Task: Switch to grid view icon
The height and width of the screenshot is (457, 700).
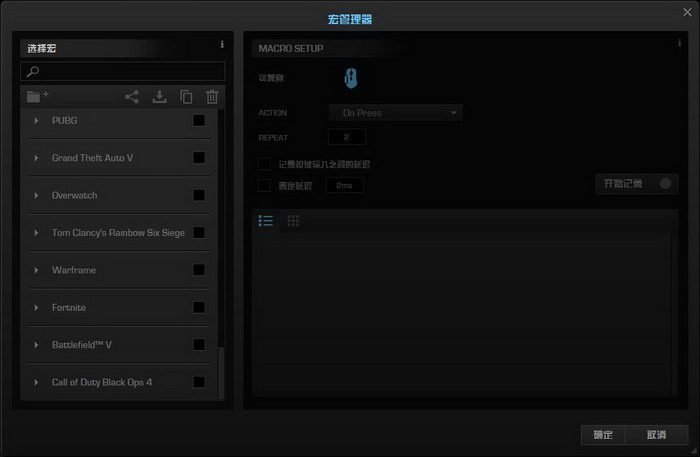Action: pos(293,220)
